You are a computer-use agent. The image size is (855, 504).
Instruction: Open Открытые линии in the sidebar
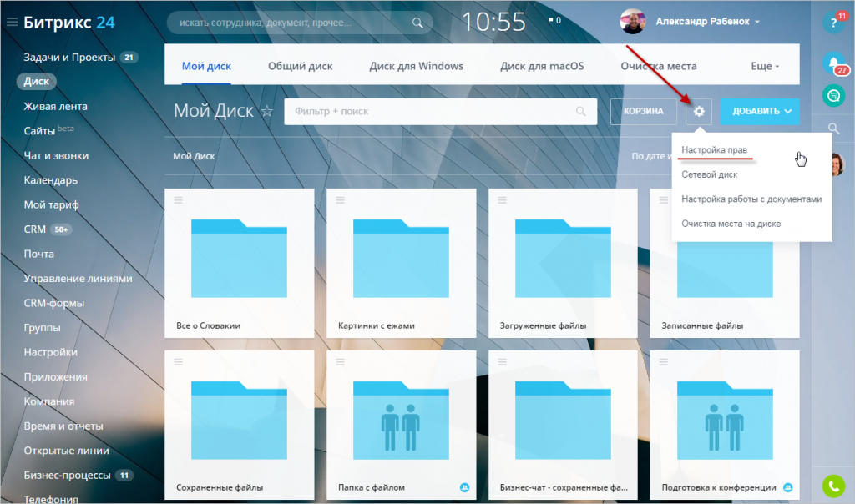pyautogui.click(x=67, y=451)
